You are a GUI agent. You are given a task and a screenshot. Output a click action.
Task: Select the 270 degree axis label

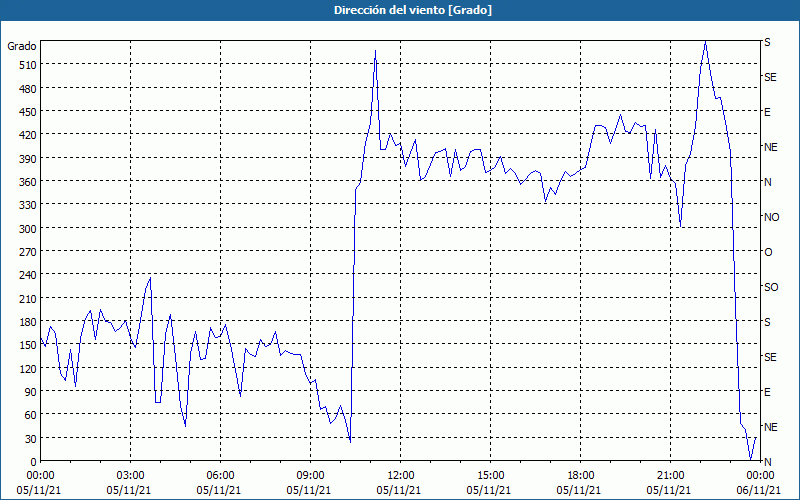click(28, 252)
